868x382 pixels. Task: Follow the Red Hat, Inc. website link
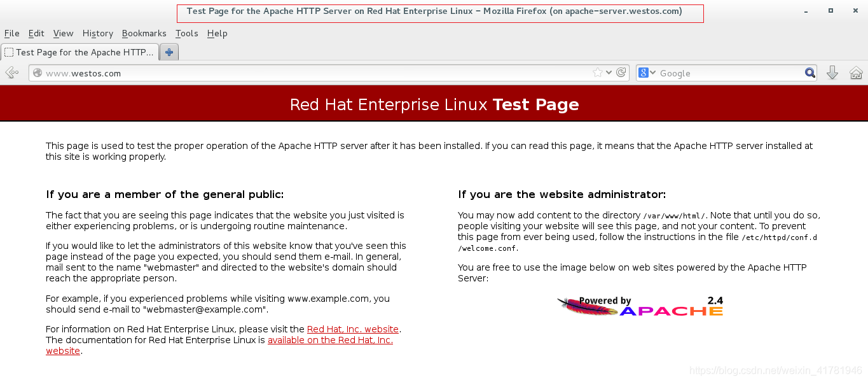tap(353, 329)
